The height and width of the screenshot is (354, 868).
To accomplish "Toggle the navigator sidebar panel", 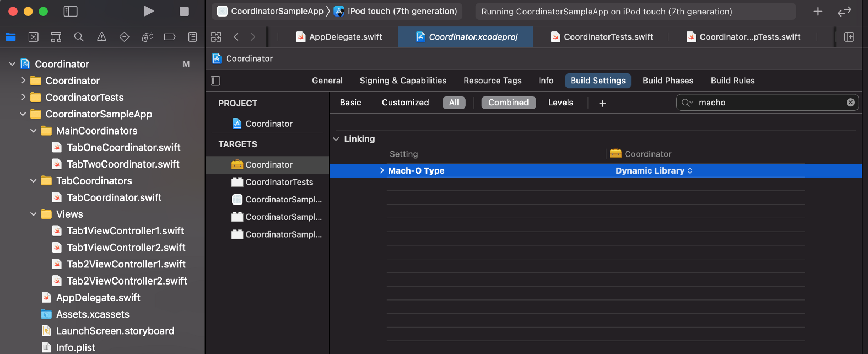I will (x=71, y=11).
